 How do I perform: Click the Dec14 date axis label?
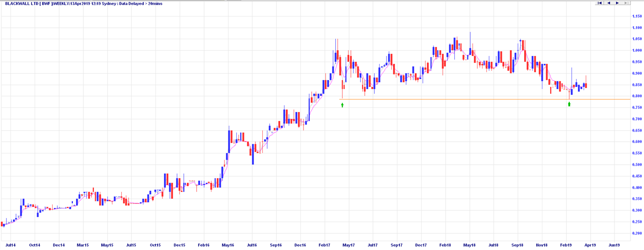(59, 245)
